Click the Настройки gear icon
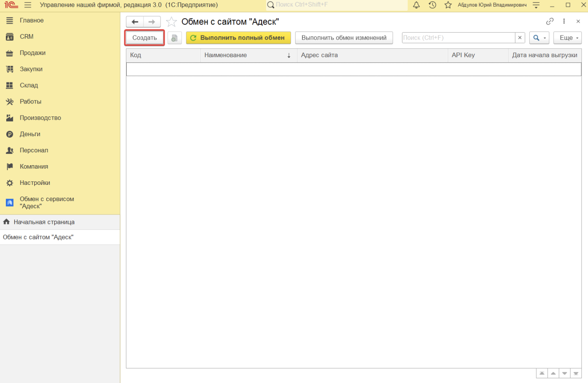Viewport: 588px width, 383px height. (10, 183)
